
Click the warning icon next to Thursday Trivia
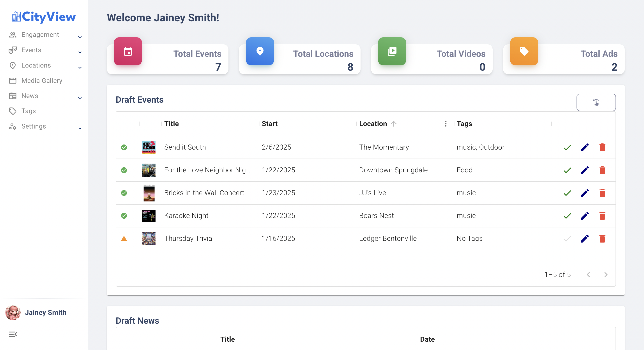tap(124, 238)
